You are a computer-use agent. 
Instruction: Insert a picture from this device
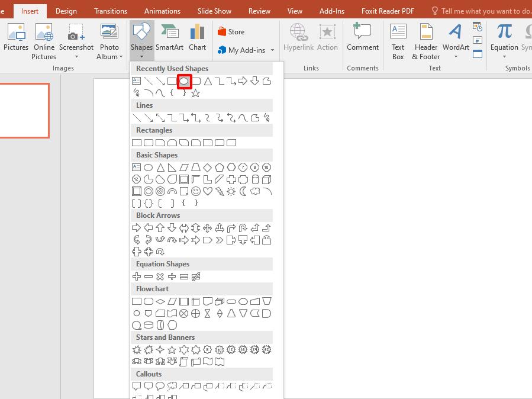(x=16, y=37)
